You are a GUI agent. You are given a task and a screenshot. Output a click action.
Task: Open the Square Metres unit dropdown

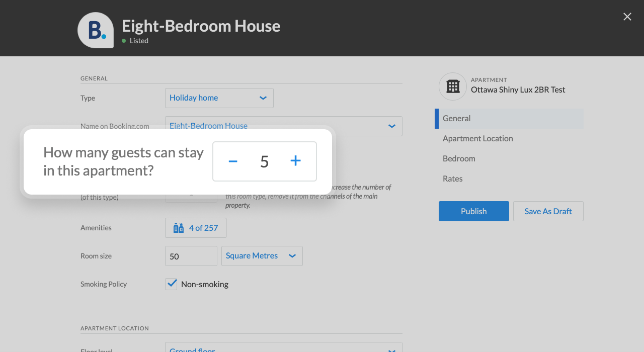click(x=262, y=256)
